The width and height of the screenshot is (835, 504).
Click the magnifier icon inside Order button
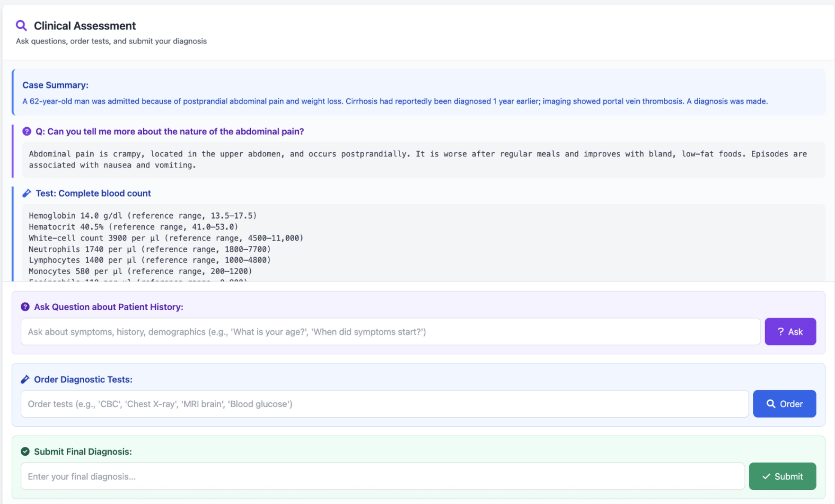tap(771, 404)
